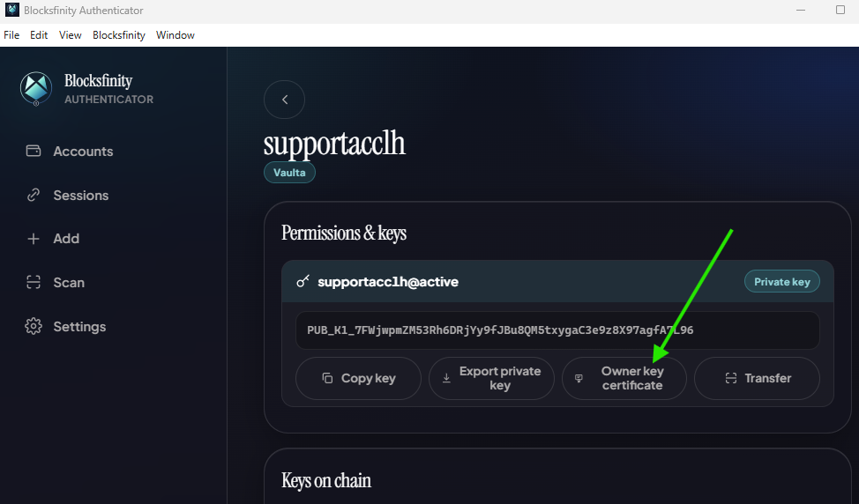This screenshot has width=859, height=504.
Task: Click the Blocksfinity app icon in title bar
Action: click(12, 10)
